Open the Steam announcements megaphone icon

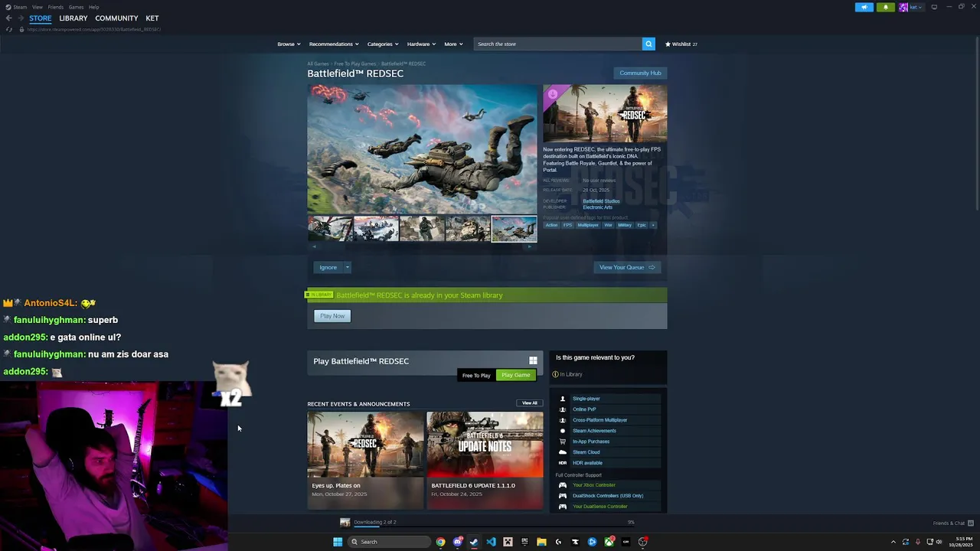[x=864, y=7]
